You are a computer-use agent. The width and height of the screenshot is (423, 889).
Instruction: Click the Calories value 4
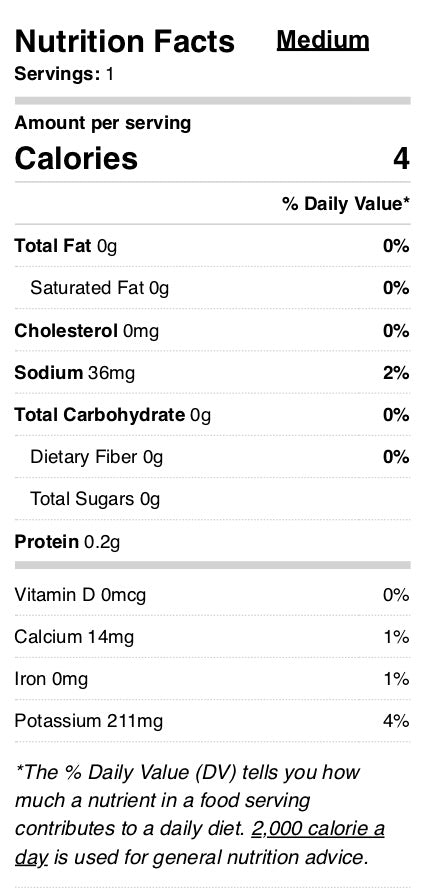pyautogui.click(x=401, y=159)
